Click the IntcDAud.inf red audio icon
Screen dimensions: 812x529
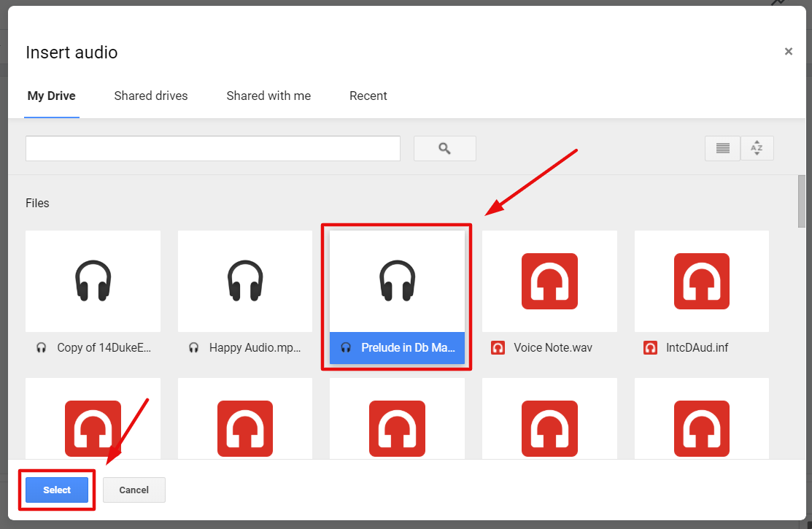(701, 281)
